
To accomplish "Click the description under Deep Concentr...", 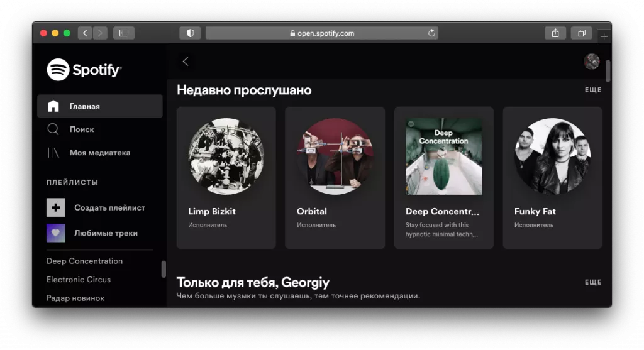I will click(x=442, y=230).
